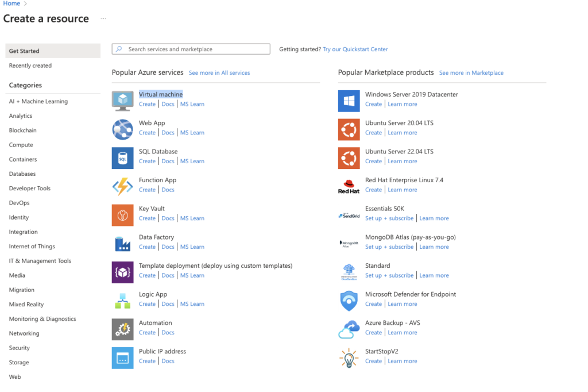Click the Red Hat logo icon
Viewport: 588px width, 392px height.
click(x=349, y=186)
